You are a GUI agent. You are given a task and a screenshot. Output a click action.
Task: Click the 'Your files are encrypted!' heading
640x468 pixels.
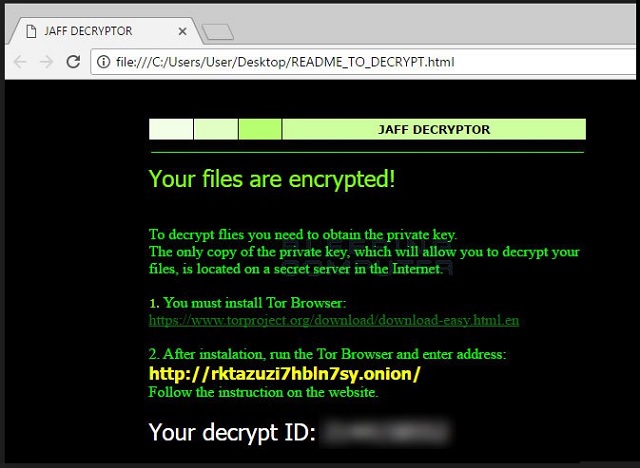coord(272,179)
